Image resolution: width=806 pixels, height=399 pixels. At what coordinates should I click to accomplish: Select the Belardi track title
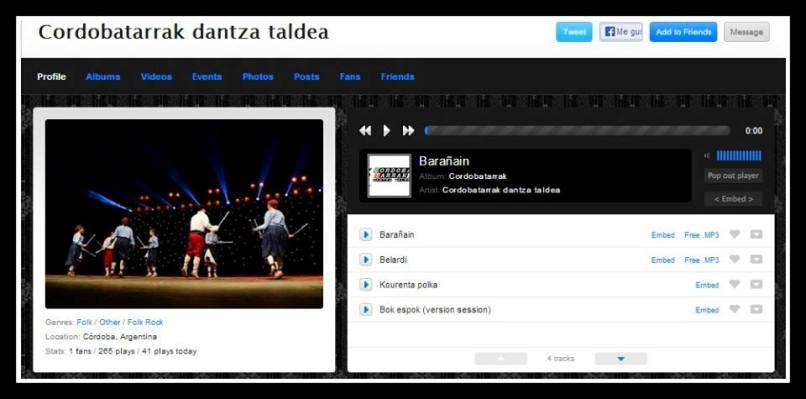pos(393,260)
